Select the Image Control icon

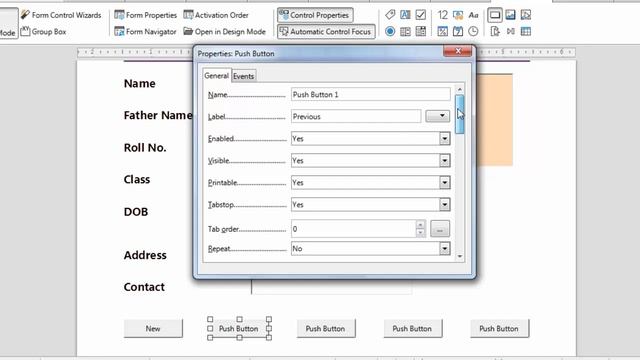coord(526,15)
